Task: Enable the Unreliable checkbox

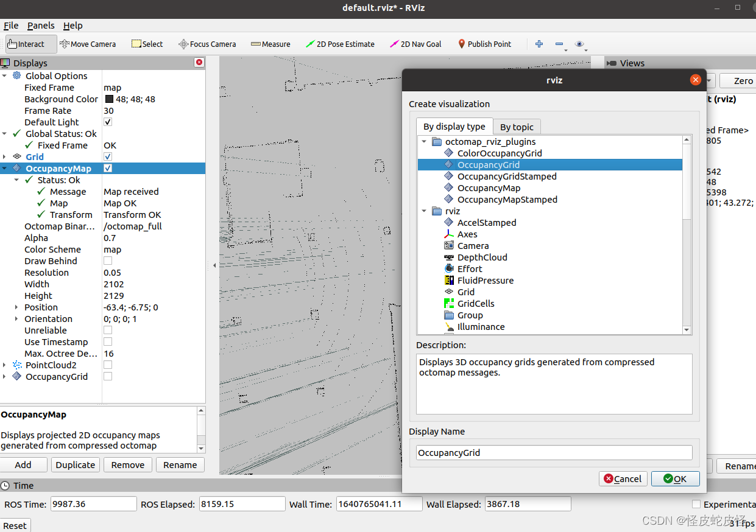Action: (108, 330)
